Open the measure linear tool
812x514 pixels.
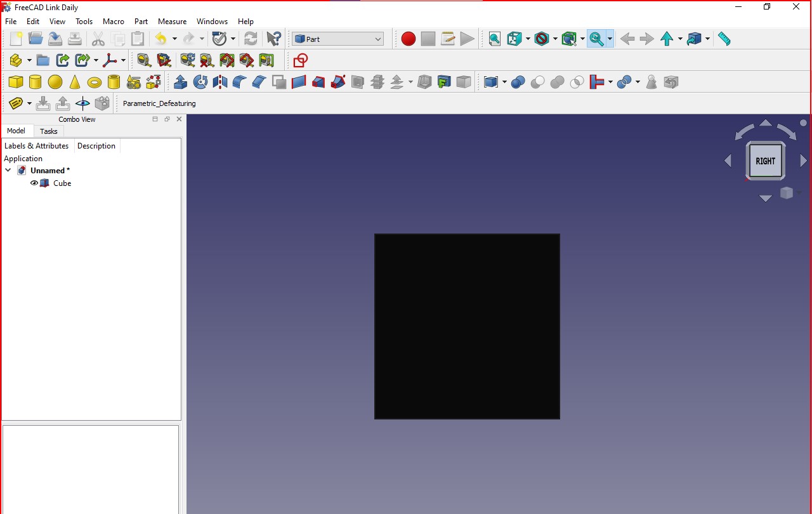(723, 39)
